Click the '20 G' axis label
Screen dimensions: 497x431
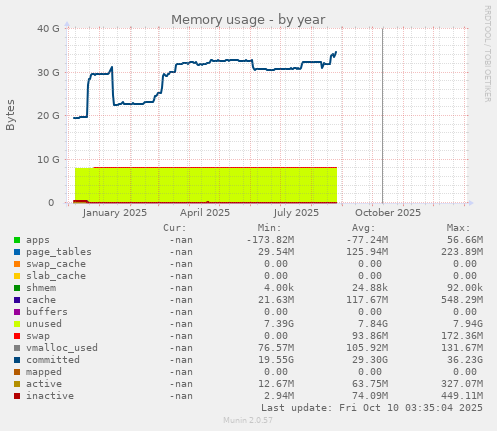coord(48,116)
